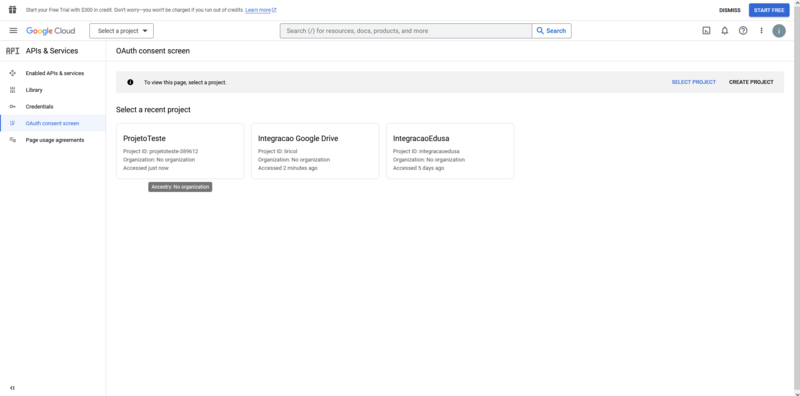Click the 'Project ID: projetoteste-389612' text
Image resolution: width=800 pixels, height=396 pixels.
coord(161,152)
